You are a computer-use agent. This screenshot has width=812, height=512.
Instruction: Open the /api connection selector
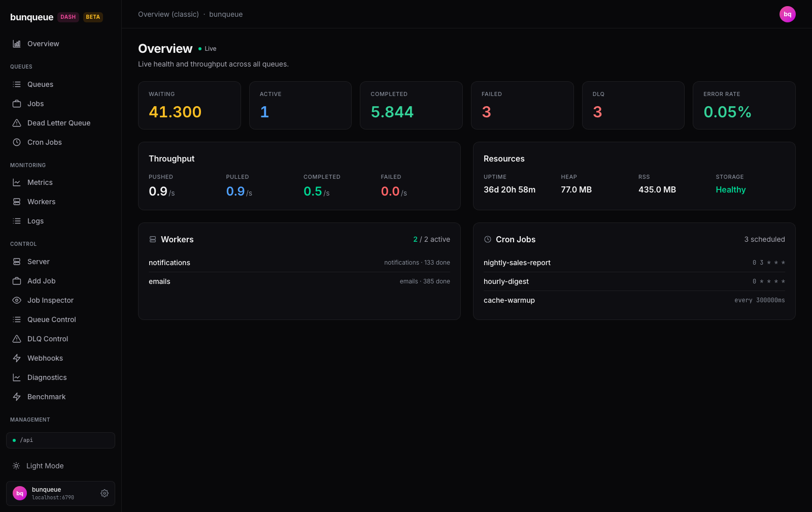coord(60,440)
